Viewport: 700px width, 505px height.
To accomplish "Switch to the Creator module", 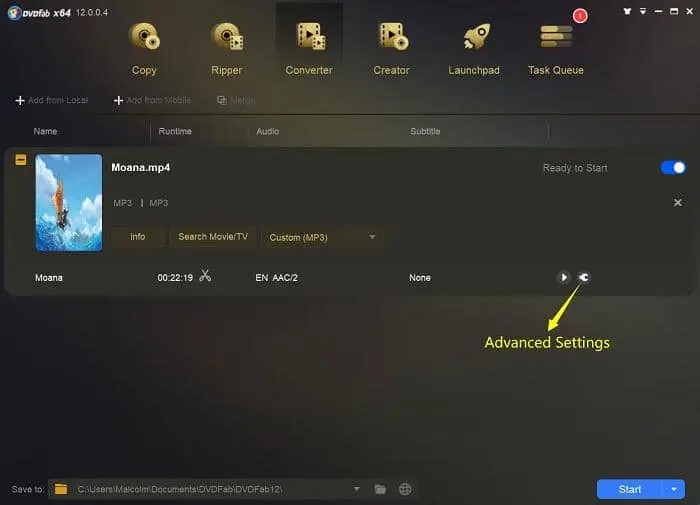I will coord(392,48).
